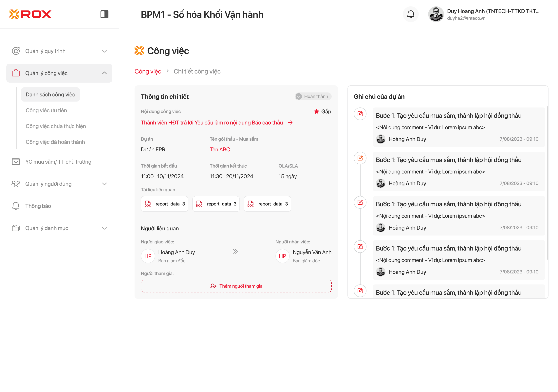Click the Công việc breadcrumb link

pyautogui.click(x=148, y=71)
